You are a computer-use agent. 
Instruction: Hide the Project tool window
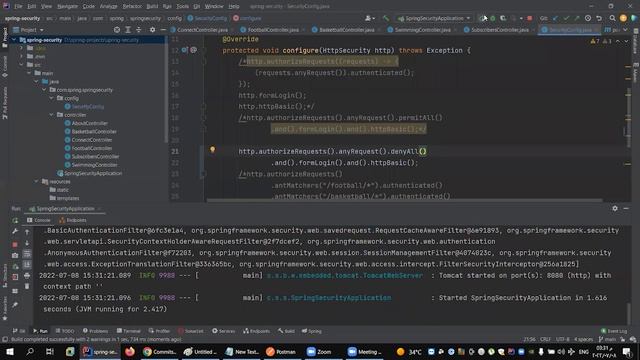point(163,30)
